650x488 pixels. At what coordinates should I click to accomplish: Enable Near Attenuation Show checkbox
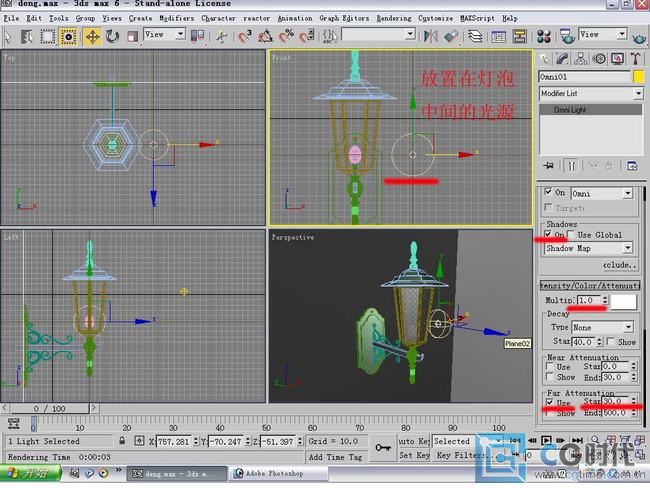coord(549,377)
